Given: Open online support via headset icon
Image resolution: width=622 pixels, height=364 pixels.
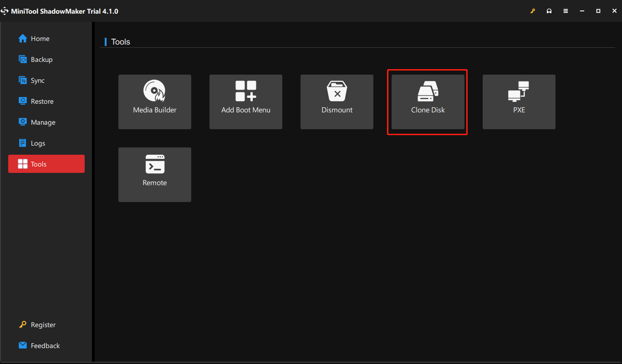Looking at the screenshot, I should pyautogui.click(x=549, y=10).
